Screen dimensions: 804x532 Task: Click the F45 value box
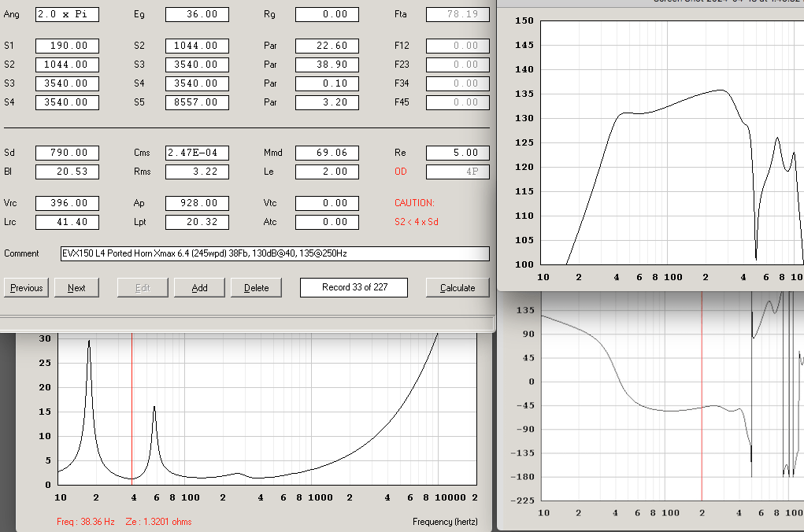tap(458, 102)
